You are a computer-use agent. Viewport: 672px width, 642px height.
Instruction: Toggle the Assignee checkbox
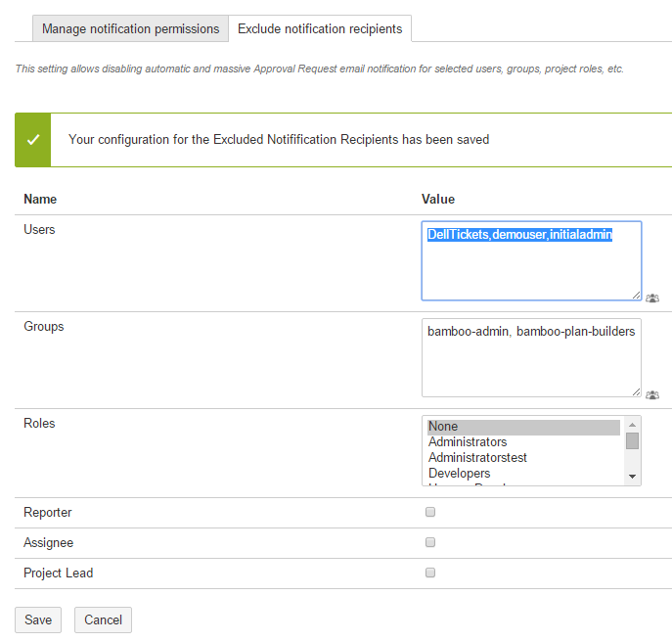(x=430, y=542)
